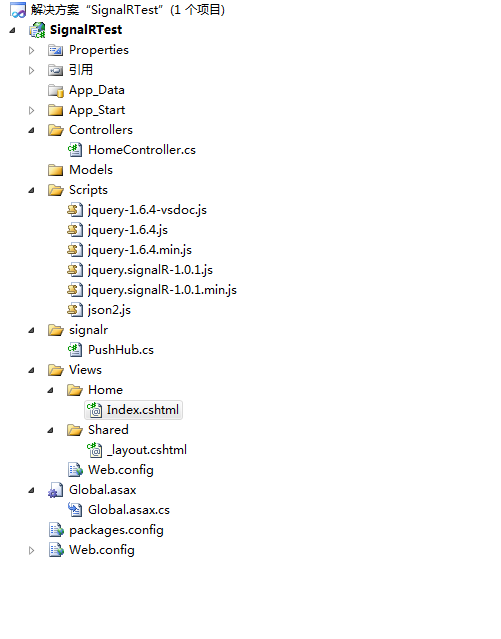Image resolution: width=501 pixels, height=639 pixels.
Task: Click the Index.cshtml Razor view icon
Action: (95, 410)
